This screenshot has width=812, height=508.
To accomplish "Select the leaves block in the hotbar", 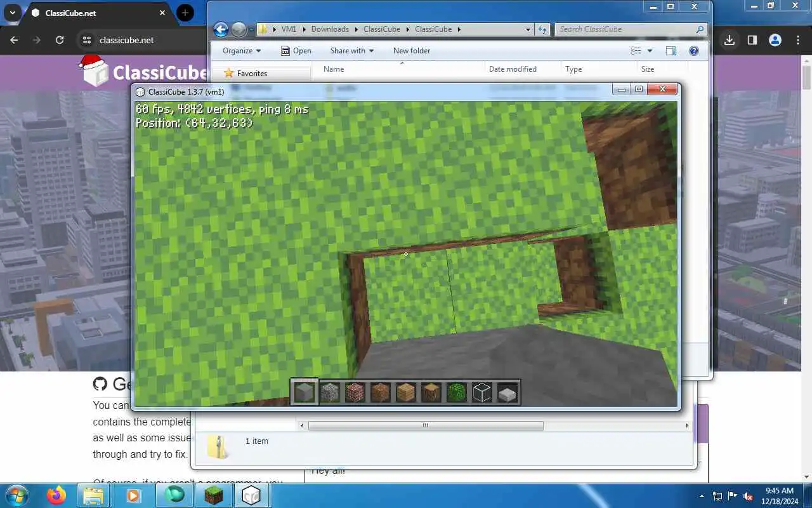I will tap(457, 393).
